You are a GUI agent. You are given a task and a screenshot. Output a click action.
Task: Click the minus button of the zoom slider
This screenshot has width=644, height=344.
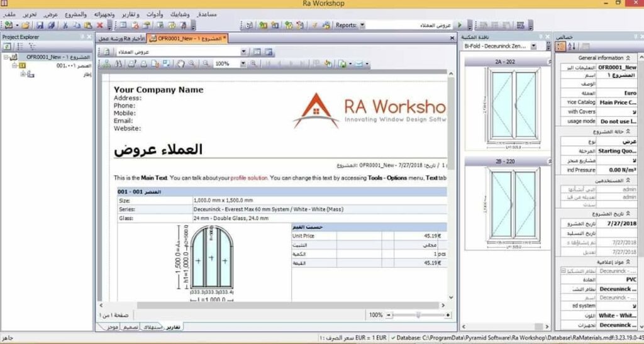[389, 315]
